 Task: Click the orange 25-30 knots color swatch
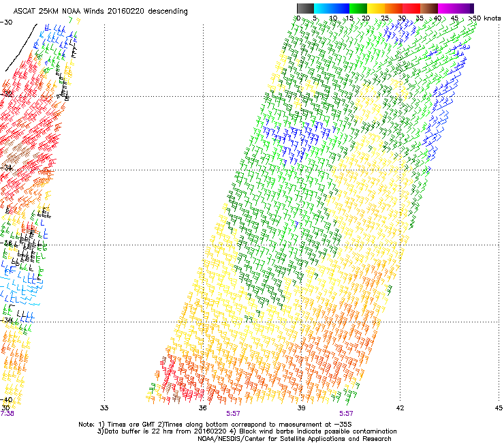(x=394, y=8)
